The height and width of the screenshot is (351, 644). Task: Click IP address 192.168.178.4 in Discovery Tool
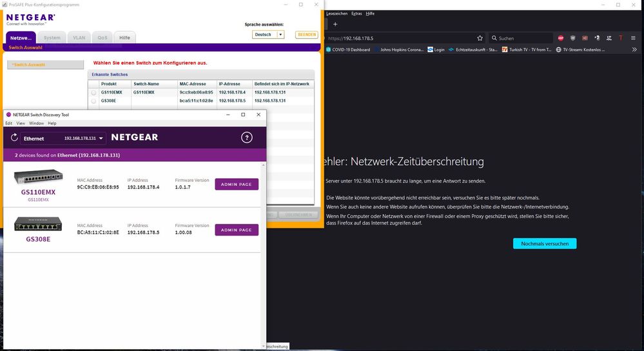(x=143, y=187)
